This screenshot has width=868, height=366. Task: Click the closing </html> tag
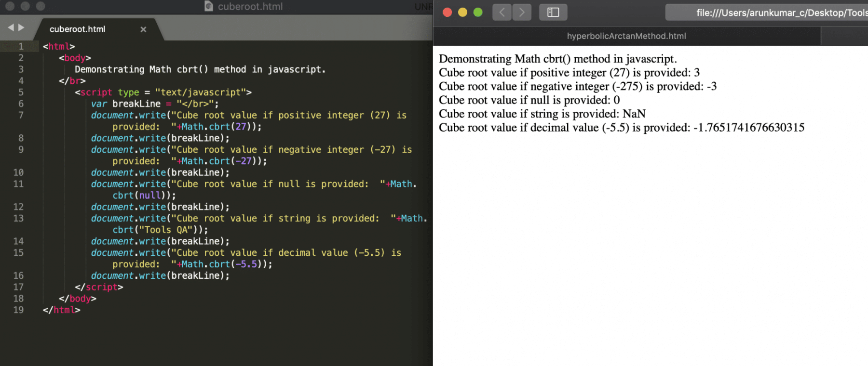click(x=61, y=310)
